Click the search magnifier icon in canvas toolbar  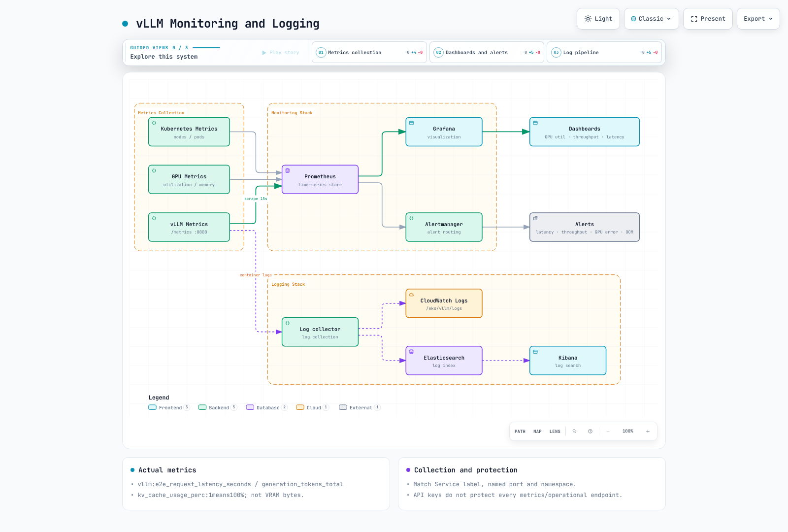[x=574, y=432]
